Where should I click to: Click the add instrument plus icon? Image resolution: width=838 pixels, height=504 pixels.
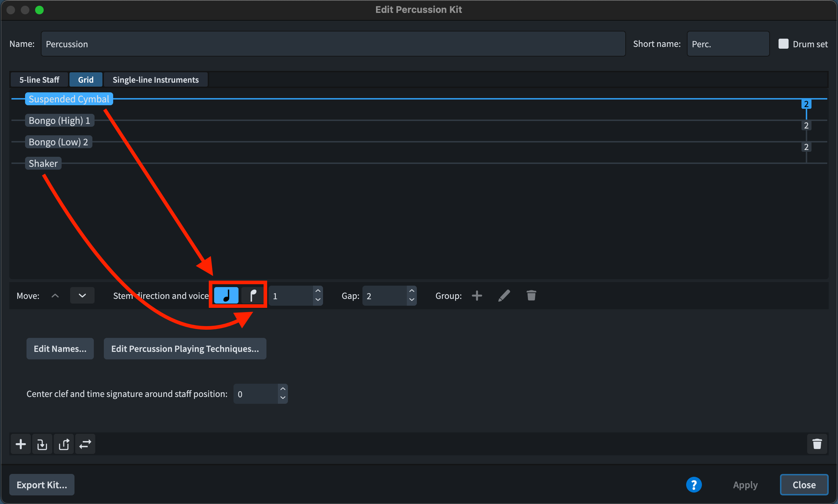click(x=21, y=444)
